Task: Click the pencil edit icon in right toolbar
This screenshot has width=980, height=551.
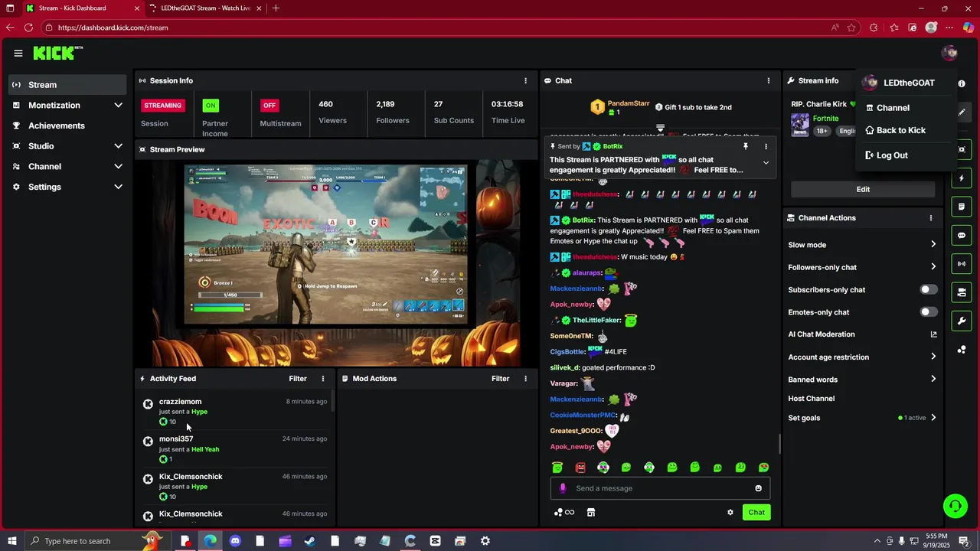Action: coord(962,112)
